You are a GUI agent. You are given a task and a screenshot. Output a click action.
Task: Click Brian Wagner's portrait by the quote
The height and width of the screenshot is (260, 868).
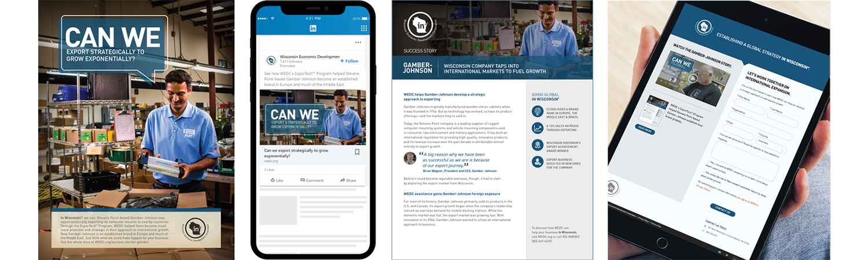[410, 158]
